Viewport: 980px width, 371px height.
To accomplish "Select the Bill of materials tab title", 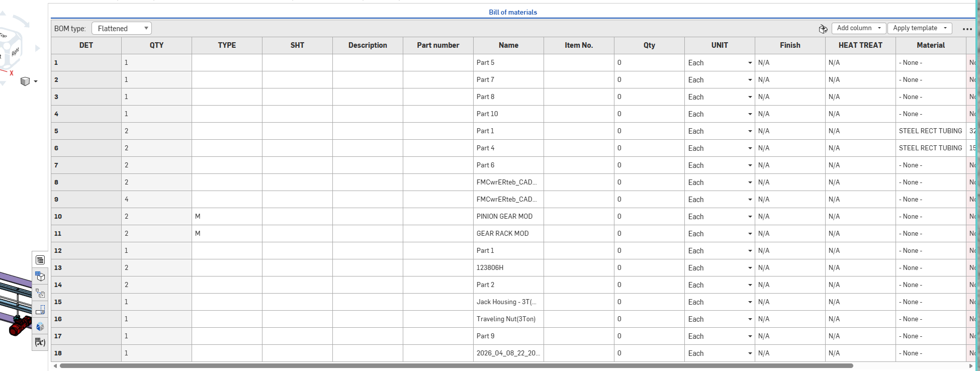I will 513,12.
